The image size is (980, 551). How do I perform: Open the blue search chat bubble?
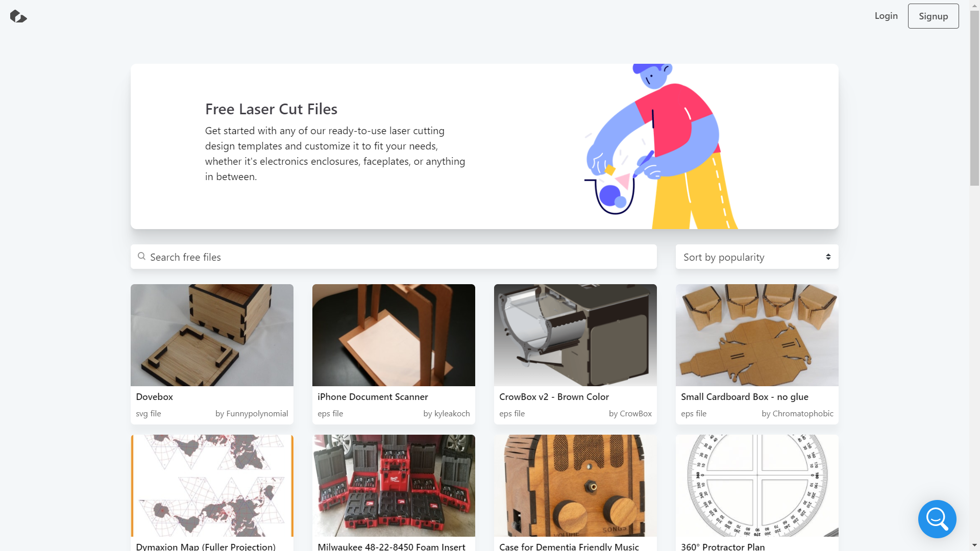point(937,519)
